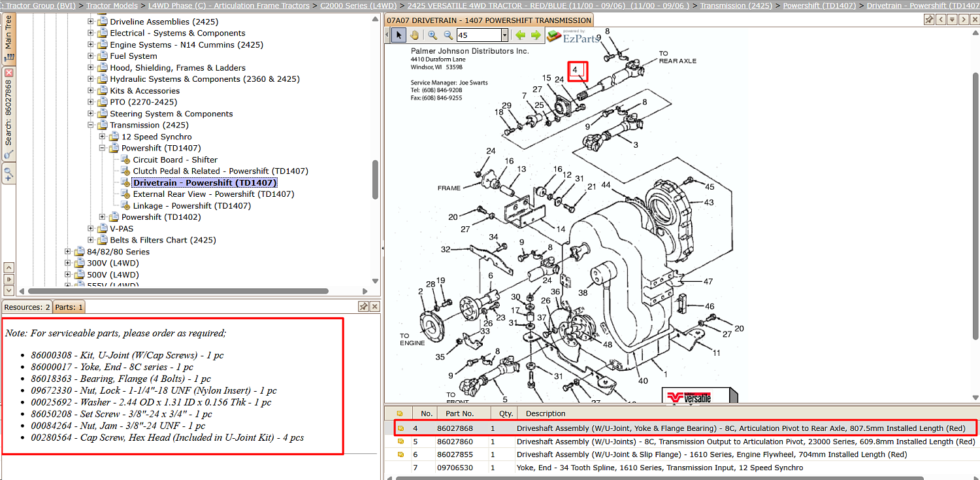Go to previous diagram with green left arrow
This screenshot has height=480, width=980.
[520, 35]
